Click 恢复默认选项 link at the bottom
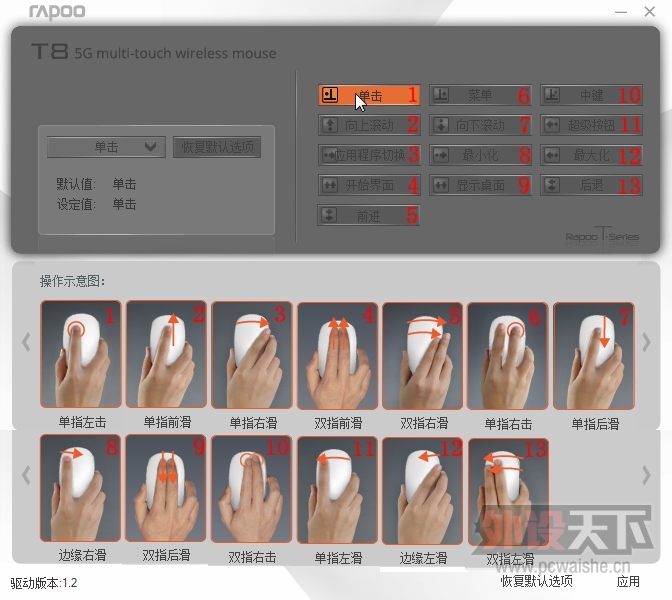Viewport: 672px width, 600px height. [537, 581]
